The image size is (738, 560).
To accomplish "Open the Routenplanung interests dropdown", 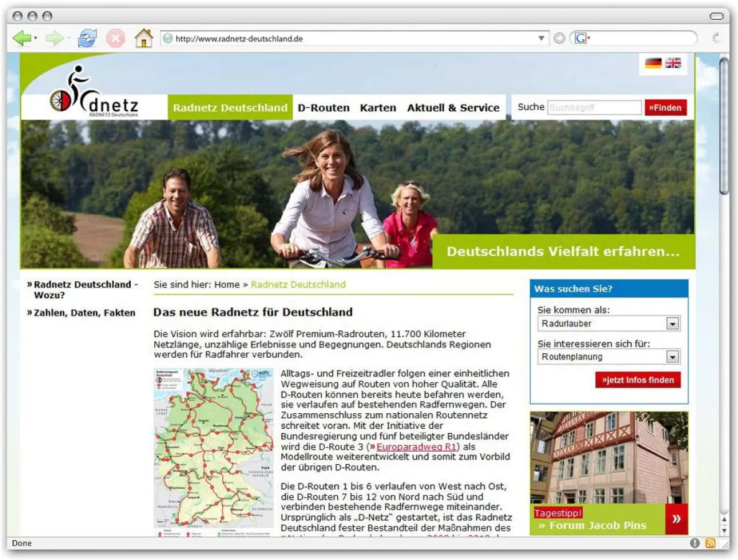I will coord(674,356).
